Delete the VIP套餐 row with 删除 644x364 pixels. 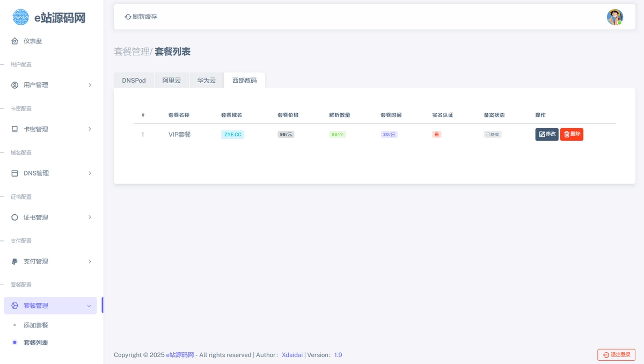572,134
